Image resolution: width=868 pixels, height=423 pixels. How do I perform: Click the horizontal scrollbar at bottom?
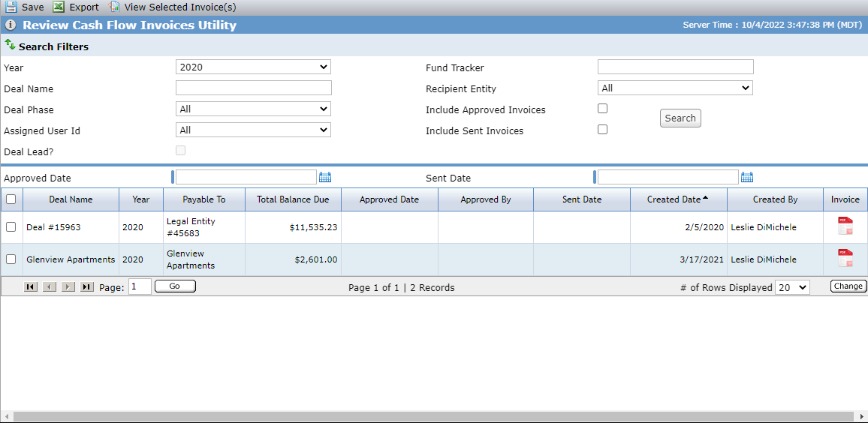coord(433,416)
